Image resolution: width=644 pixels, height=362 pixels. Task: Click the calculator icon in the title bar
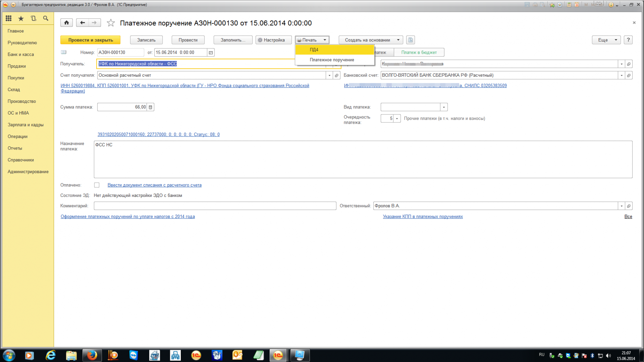(x=569, y=5)
